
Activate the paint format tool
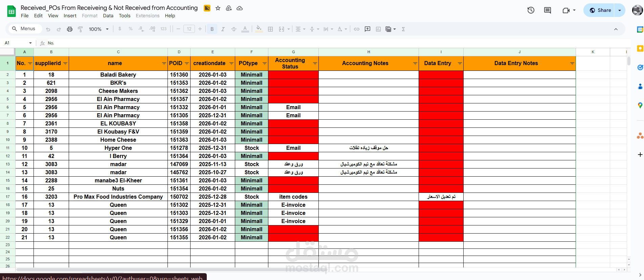[x=80, y=29]
